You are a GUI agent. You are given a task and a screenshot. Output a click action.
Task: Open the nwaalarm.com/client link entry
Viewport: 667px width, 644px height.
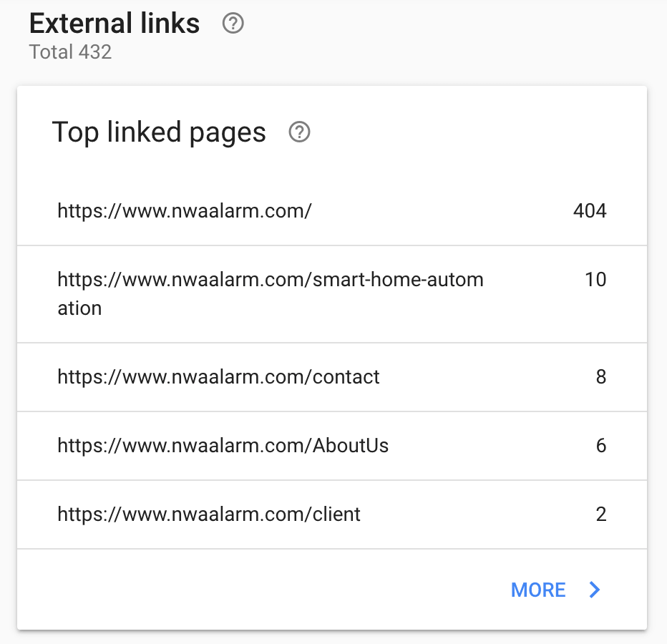(209, 514)
